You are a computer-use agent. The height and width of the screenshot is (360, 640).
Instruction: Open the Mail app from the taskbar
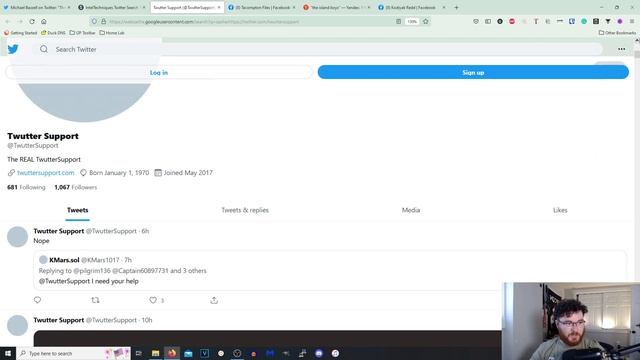[188, 353]
